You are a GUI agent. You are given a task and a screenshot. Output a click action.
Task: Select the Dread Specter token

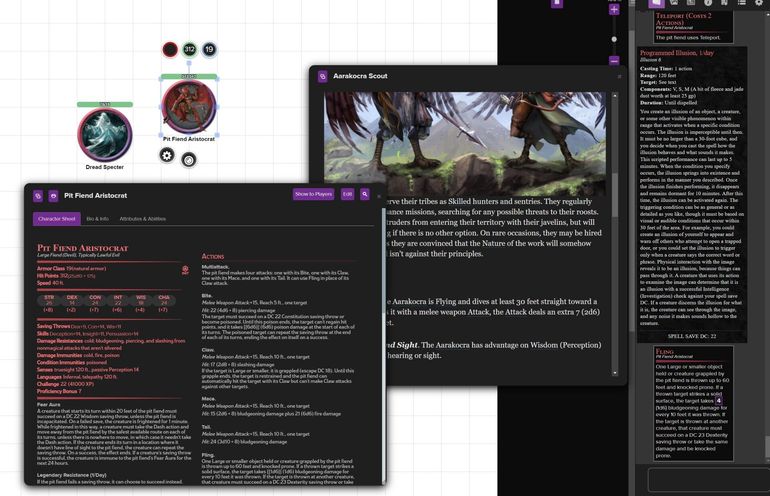(x=105, y=135)
